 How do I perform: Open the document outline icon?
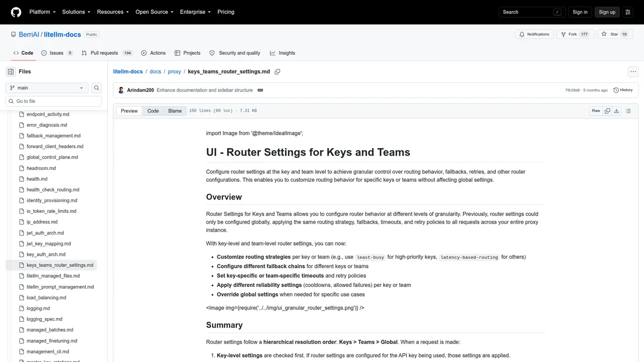[x=628, y=111]
